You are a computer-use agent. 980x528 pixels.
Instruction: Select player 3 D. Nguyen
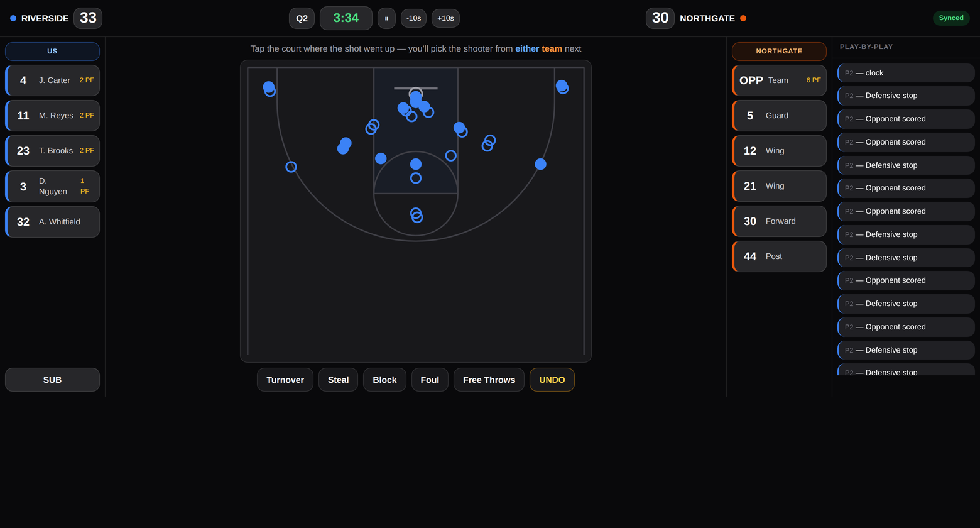[52, 186]
